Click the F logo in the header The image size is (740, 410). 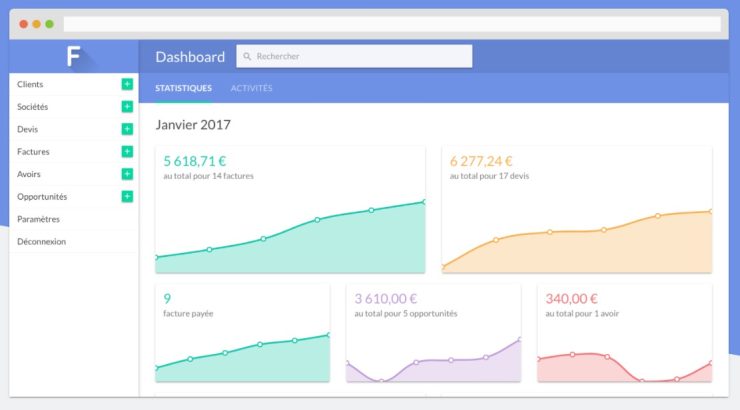(x=73, y=57)
